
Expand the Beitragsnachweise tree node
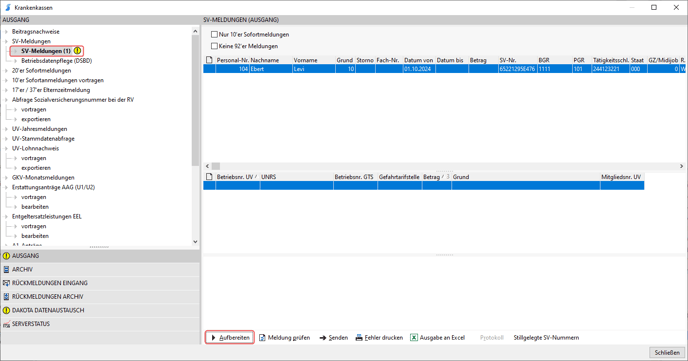pos(6,32)
